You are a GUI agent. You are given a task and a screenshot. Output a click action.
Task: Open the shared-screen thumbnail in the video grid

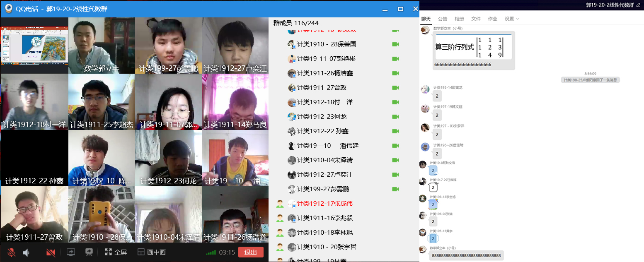34,46
